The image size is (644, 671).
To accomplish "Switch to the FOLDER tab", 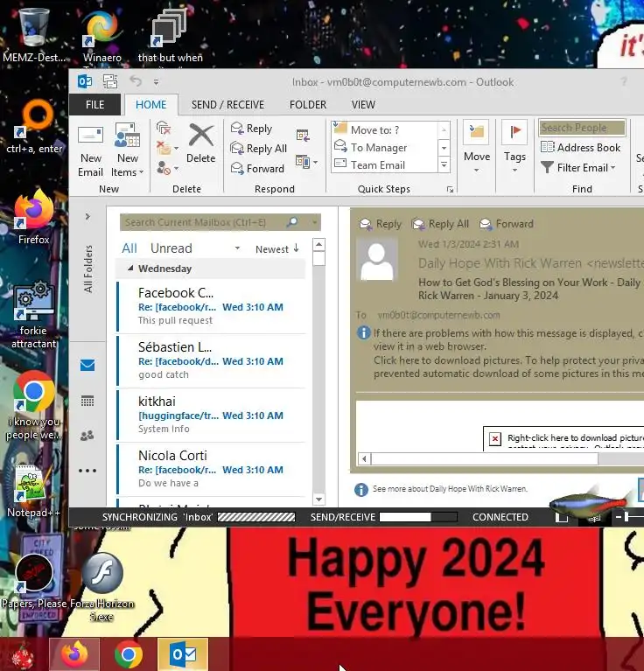I will (308, 105).
